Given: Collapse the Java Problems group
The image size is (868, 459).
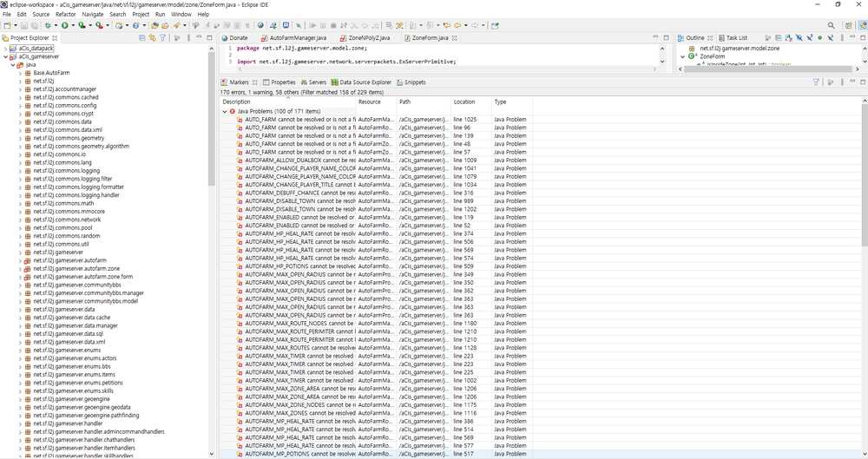Looking at the screenshot, I should pos(224,111).
